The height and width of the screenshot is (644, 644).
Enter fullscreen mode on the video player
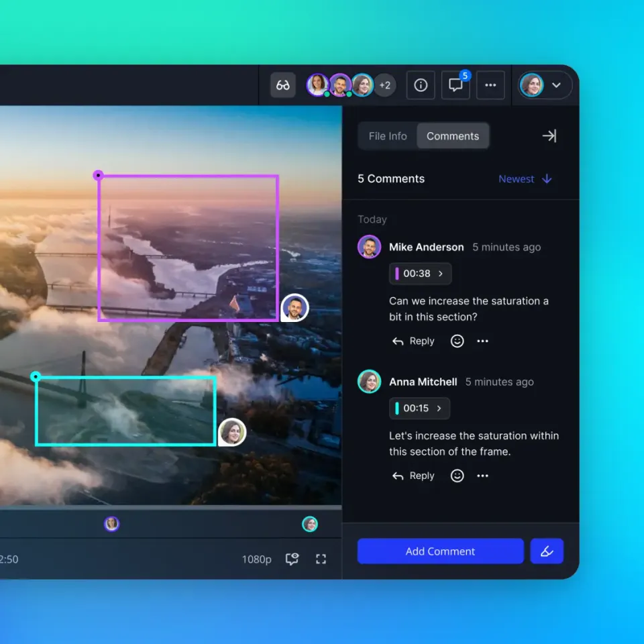tap(321, 558)
